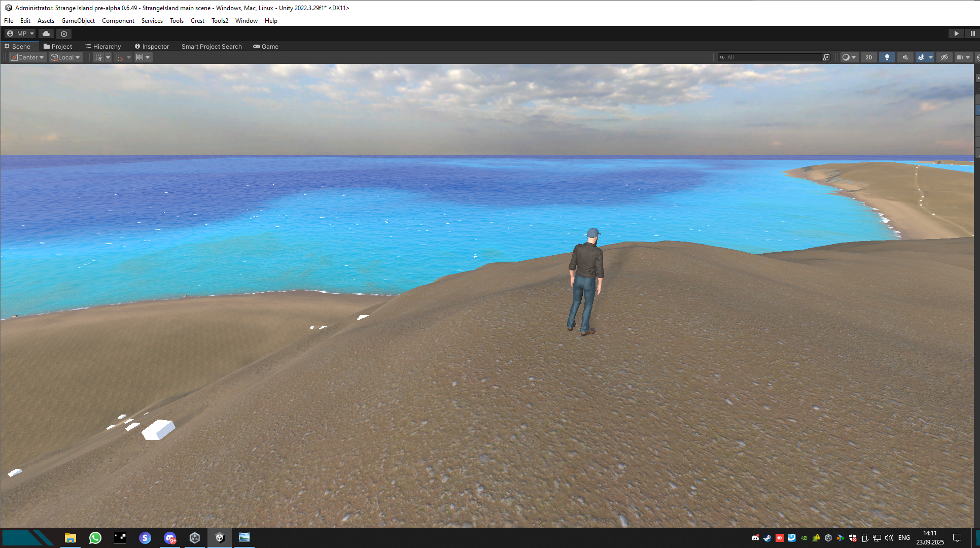Expand the Center pivot dropdown
Screen dimensions: 980x548
tap(28, 57)
